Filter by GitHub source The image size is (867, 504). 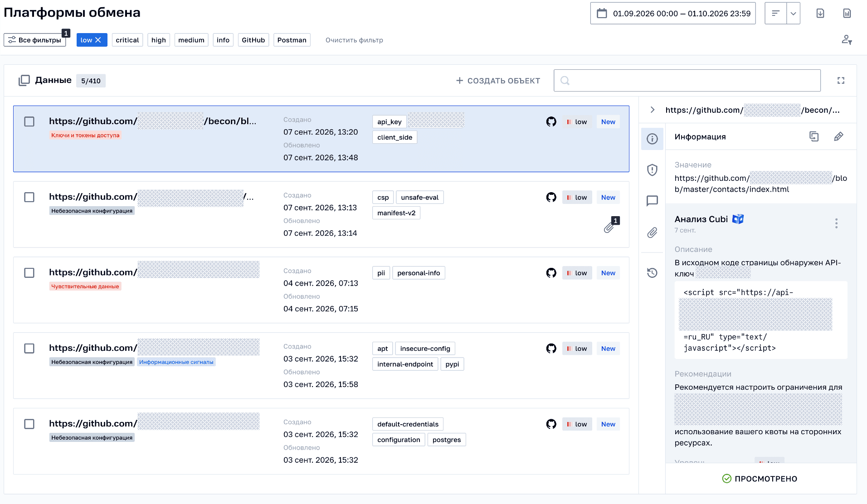pyautogui.click(x=253, y=40)
